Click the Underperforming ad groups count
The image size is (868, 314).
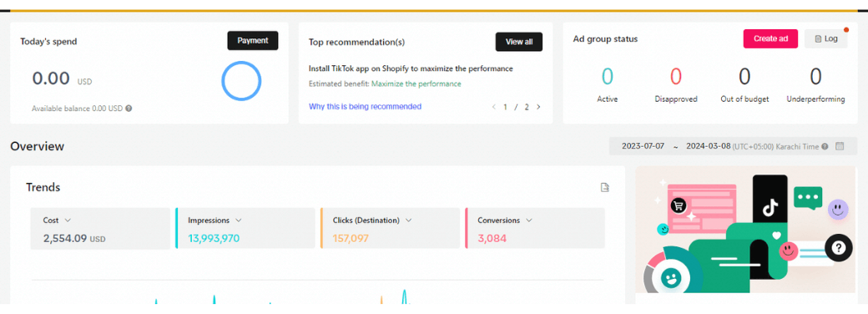815,77
